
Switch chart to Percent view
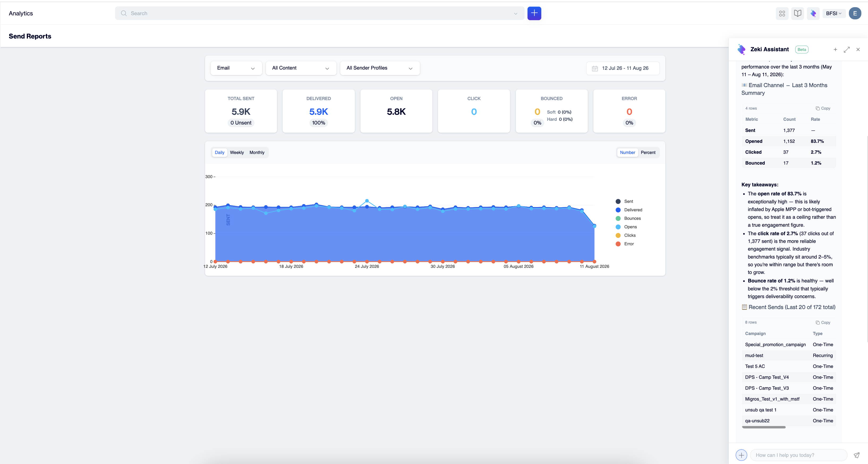tap(648, 153)
